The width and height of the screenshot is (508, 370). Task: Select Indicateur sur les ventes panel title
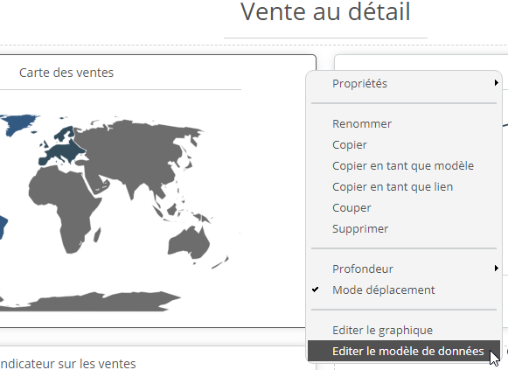click(68, 364)
